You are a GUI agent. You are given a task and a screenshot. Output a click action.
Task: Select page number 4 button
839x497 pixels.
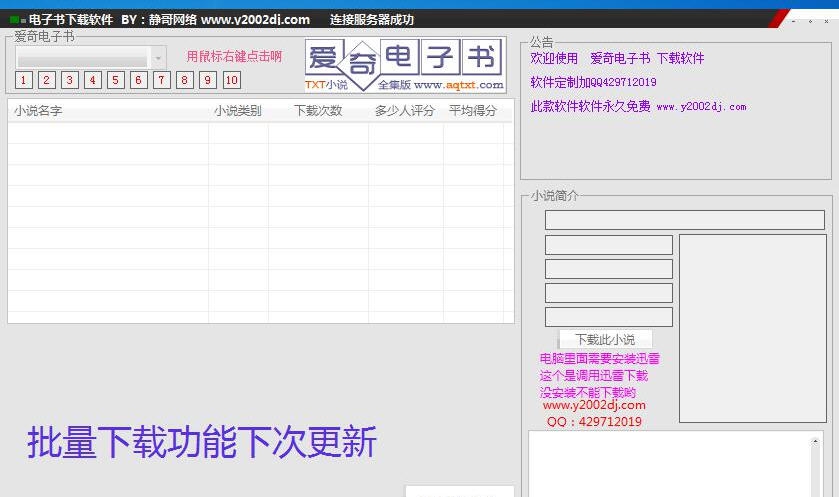pyautogui.click(x=93, y=80)
